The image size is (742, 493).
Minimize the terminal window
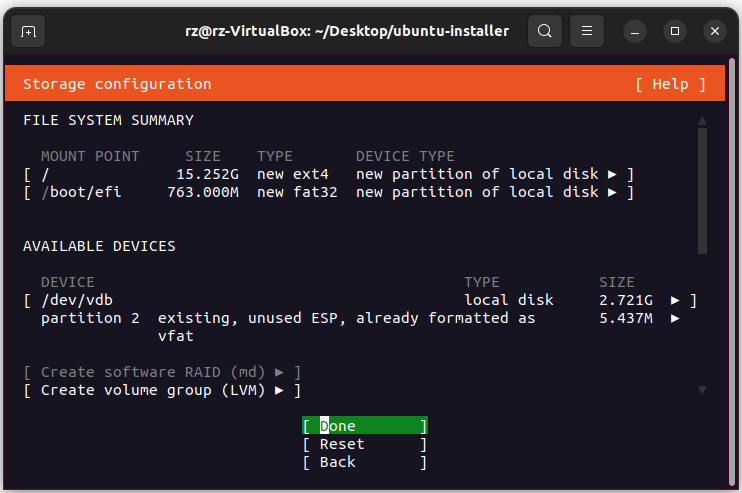[x=636, y=31]
